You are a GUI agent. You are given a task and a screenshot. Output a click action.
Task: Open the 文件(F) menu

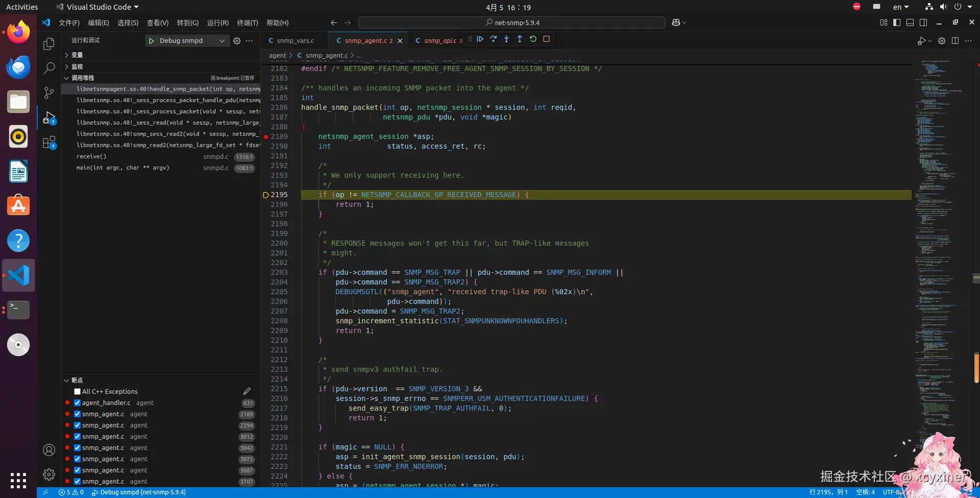pyautogui.click(x=69, y=22)
